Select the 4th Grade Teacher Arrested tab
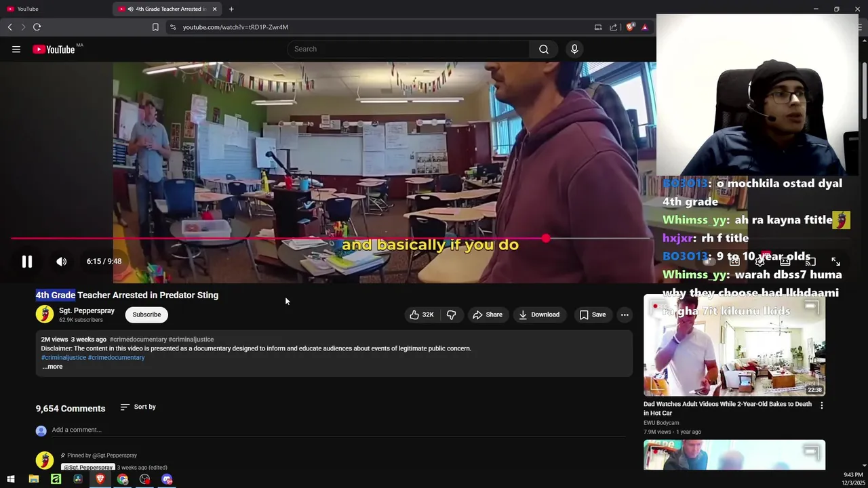This screenshot has height=488, width=868. point(166,9)
